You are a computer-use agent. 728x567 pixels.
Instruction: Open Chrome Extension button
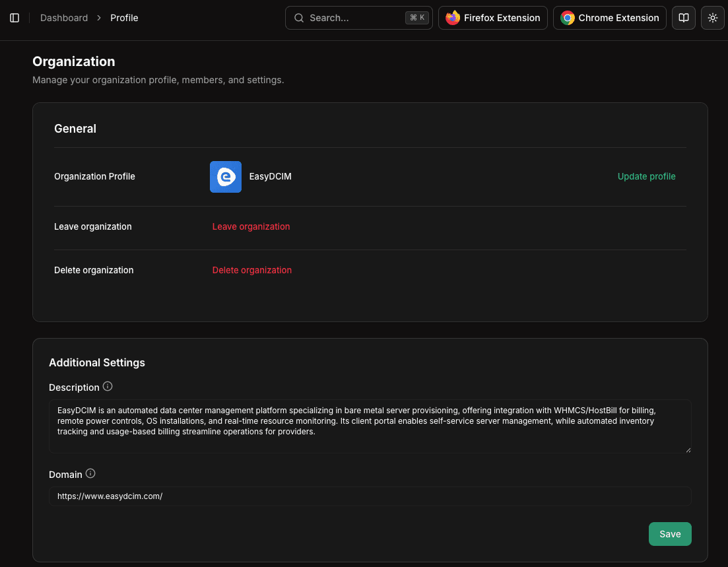610,18
